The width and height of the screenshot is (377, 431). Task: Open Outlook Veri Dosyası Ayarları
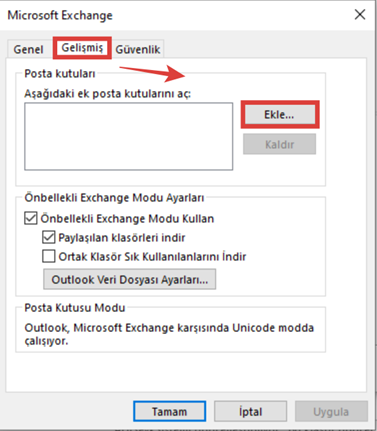(129, 279)
